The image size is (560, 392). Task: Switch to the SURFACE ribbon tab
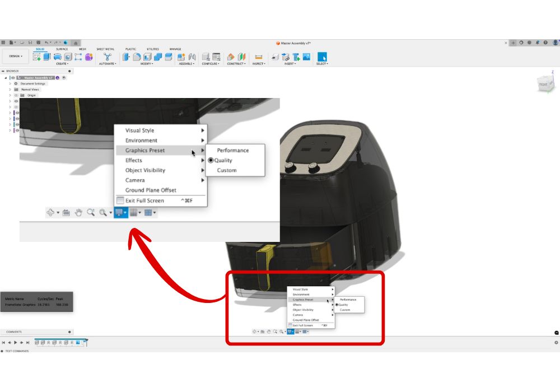pos(62,49)
